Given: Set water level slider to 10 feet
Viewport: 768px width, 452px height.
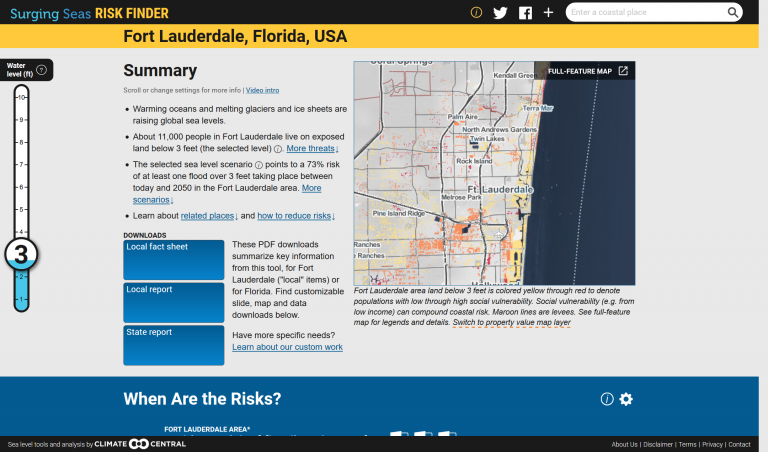Looking at the screenshot, I should click(x=21, y=97).
